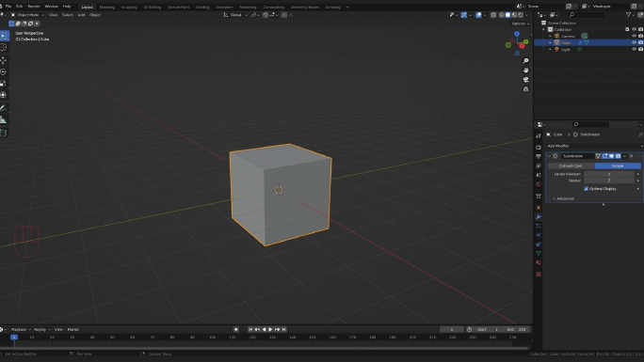Toggle Subdivision modifier viewport display
The image size is (644, 362).
point(611,156)
